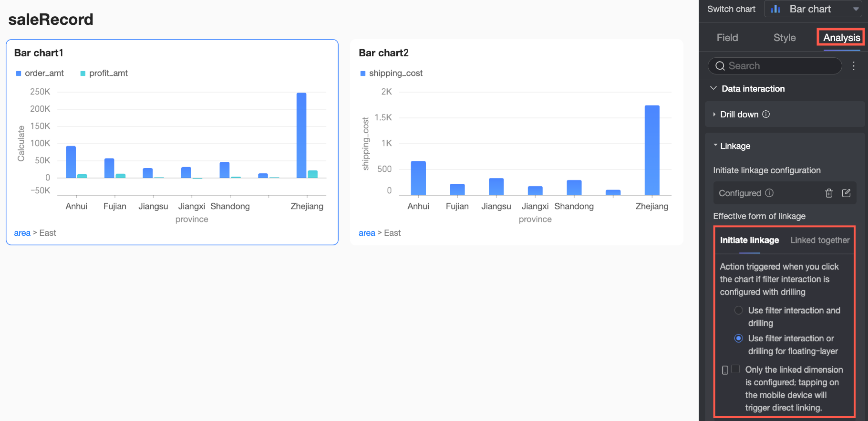Switch to the Field tab
Screen dimensions: 868x421
727,38
